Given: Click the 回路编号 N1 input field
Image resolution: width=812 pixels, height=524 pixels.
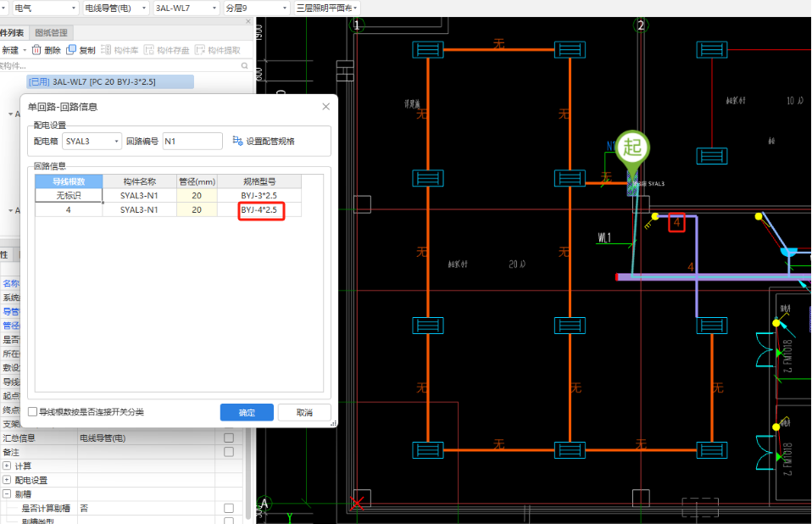Looking at the screenshot, I should [x=192, y=141].
